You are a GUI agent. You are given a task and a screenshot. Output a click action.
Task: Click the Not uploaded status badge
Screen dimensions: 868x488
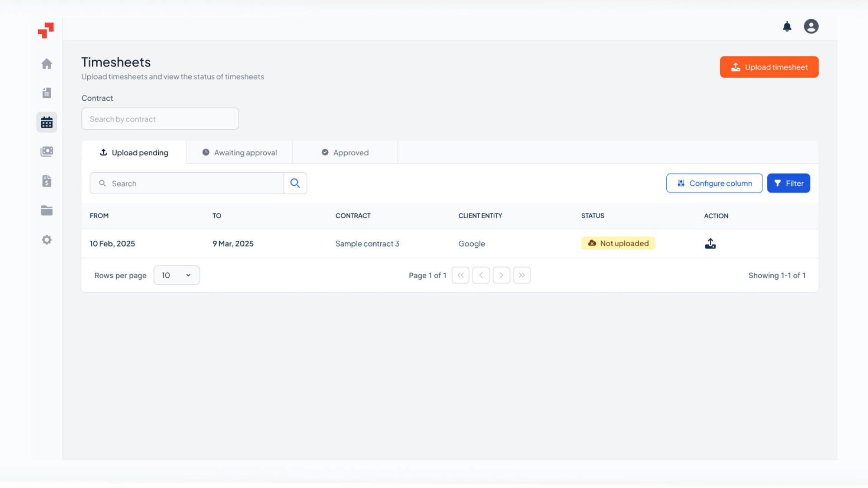[x=618, y=243]
